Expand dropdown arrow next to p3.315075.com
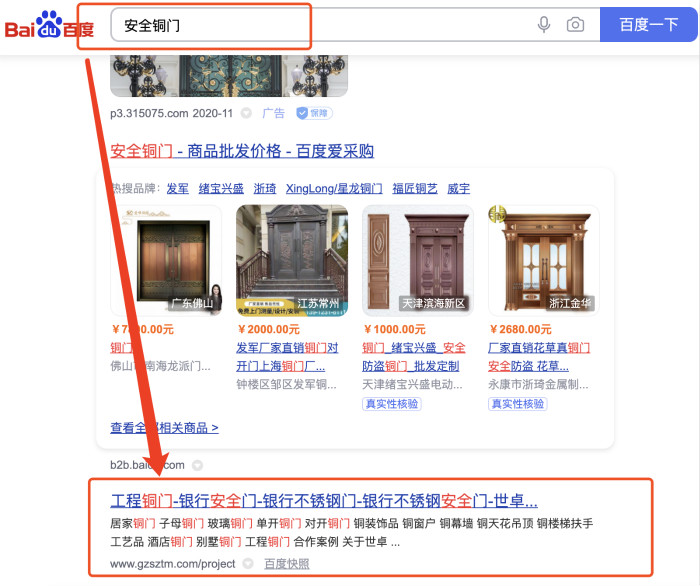 [246, 113]
